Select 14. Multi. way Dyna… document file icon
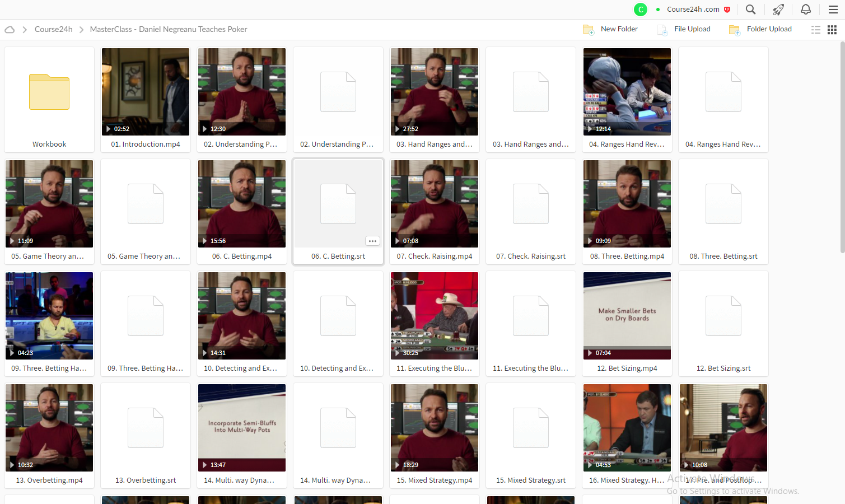Image resolution: width=845 pixels, height=504 pixels. (x=338, y=428)
